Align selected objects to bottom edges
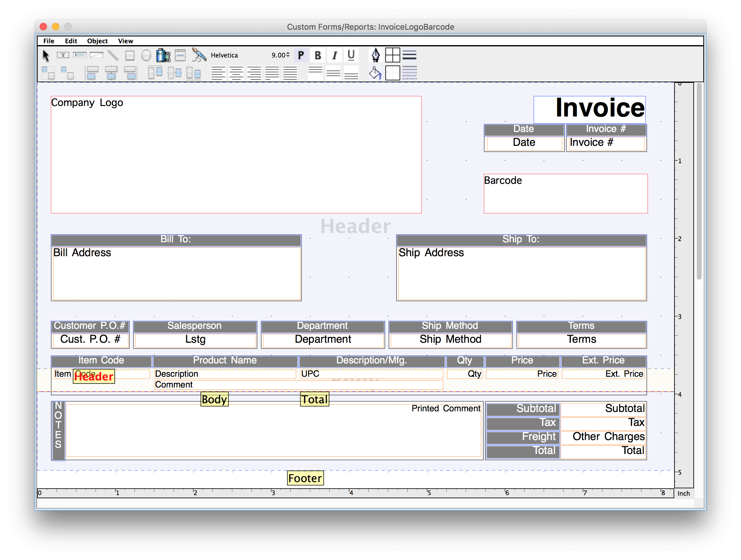The width and height of the screenshot is (741, 560). click(194, 73)
